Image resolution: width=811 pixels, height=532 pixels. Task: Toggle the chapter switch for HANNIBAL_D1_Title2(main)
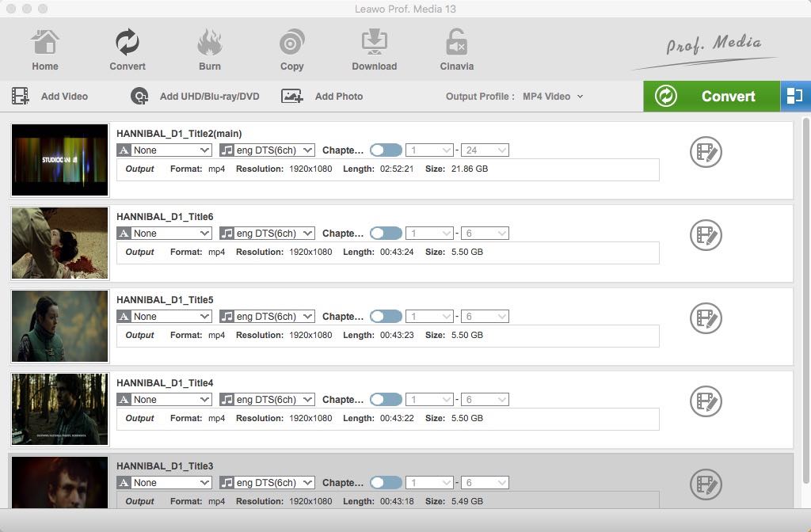pyautogui.click(x=386, y=150)
